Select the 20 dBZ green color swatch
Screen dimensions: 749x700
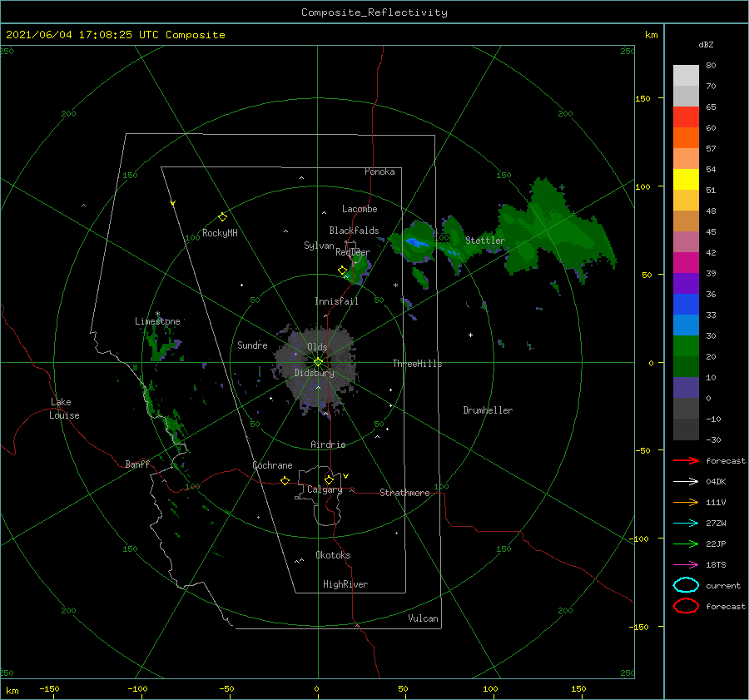tap(686, 345)
